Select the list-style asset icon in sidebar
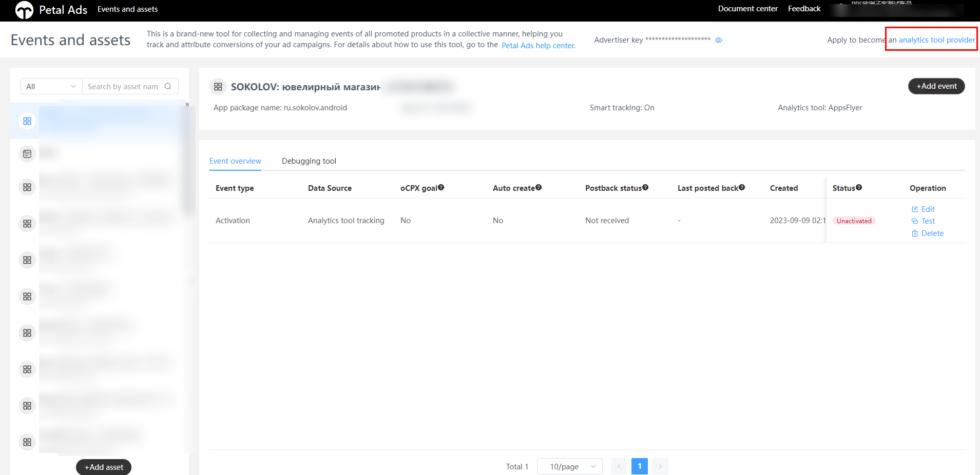 click(27, 153)
